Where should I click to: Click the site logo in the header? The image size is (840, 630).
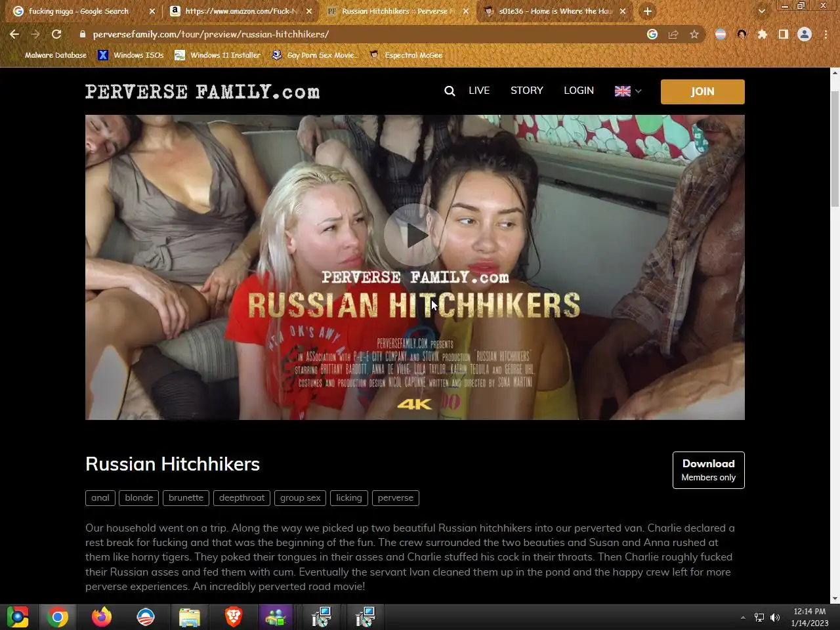click(x=202, y=91)
